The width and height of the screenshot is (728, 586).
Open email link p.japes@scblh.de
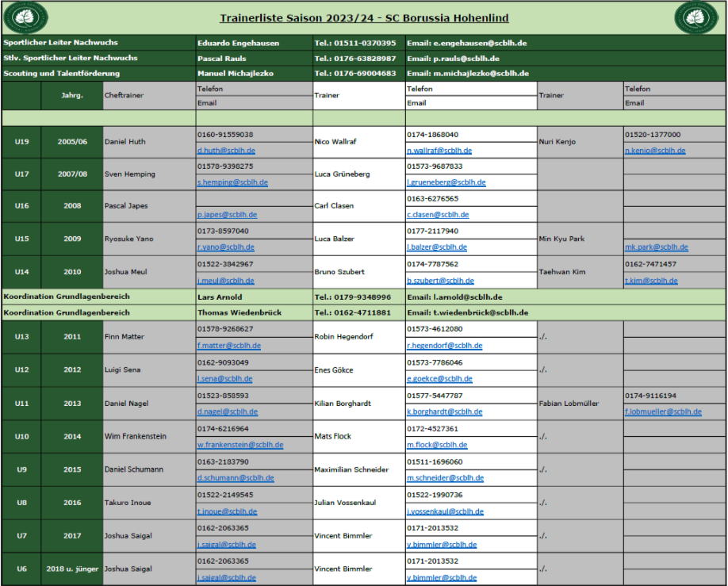(227, 215)
